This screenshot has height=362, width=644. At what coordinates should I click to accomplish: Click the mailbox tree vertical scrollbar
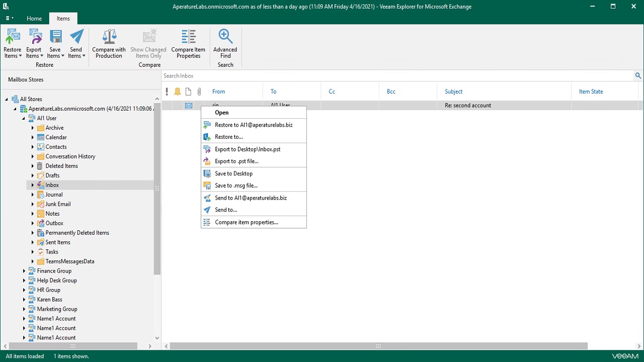(157, 189)
